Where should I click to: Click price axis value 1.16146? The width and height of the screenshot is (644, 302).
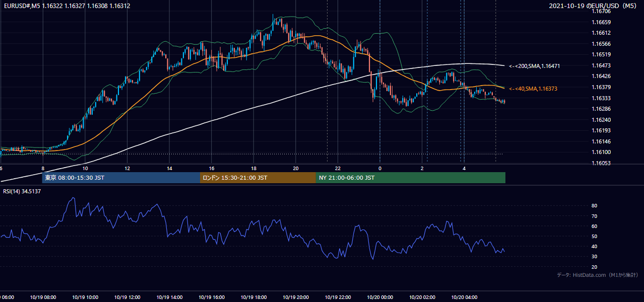click(x=601, y=141)
